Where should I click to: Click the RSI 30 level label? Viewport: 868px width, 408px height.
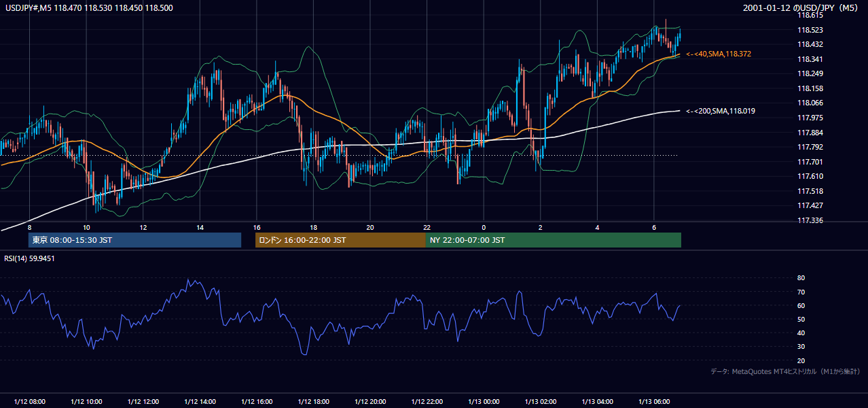(x=801, y=347)
